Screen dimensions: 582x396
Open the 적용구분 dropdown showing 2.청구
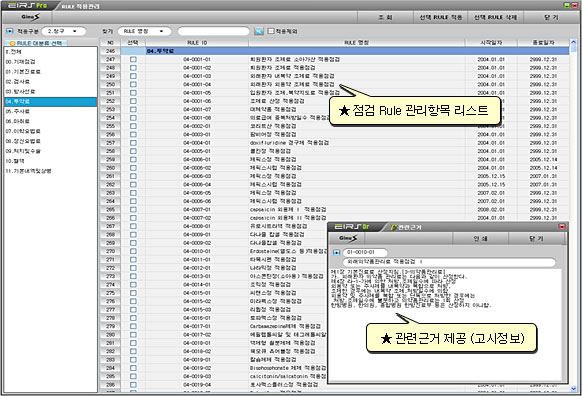coord(64,31)
